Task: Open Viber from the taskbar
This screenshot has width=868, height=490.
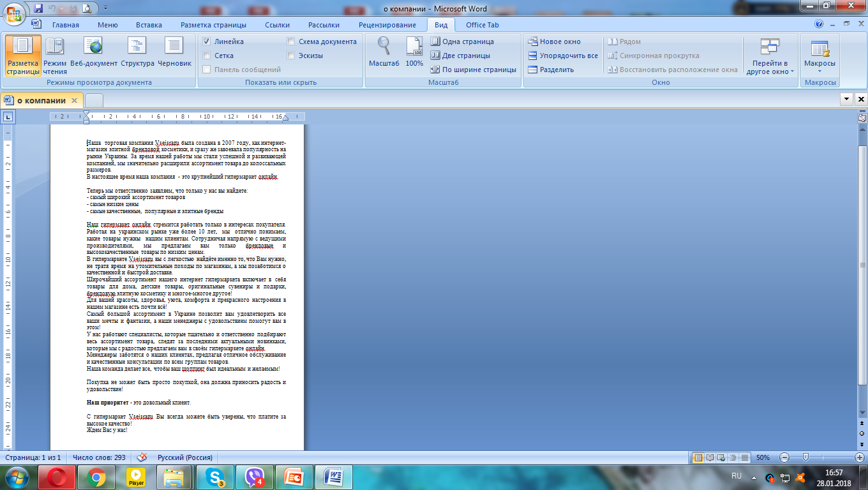Action: click(x=255, y=477)
